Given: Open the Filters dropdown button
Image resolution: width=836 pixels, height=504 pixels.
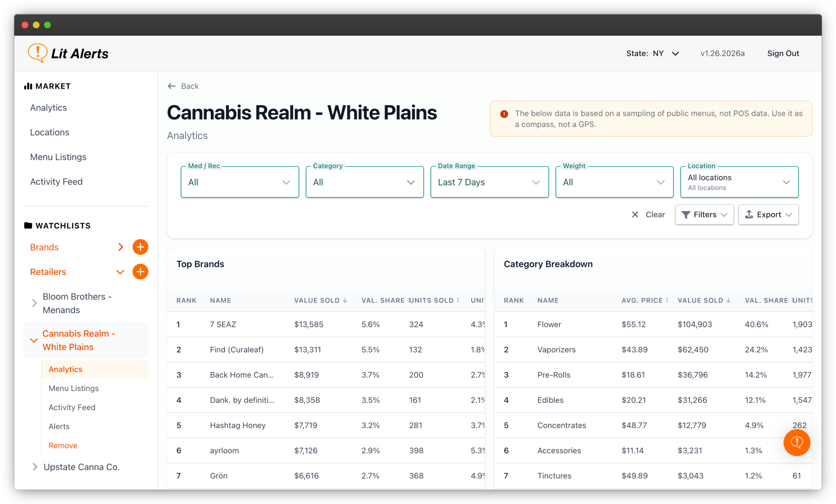Looking at the screenshot, I should coord(704,214).
